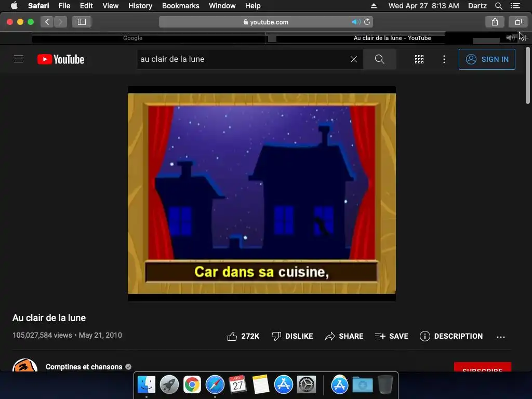Click Safari compass icon in Dock
Image resolution: width=532 pixels, height=399 pixels.
pos(215,385)
